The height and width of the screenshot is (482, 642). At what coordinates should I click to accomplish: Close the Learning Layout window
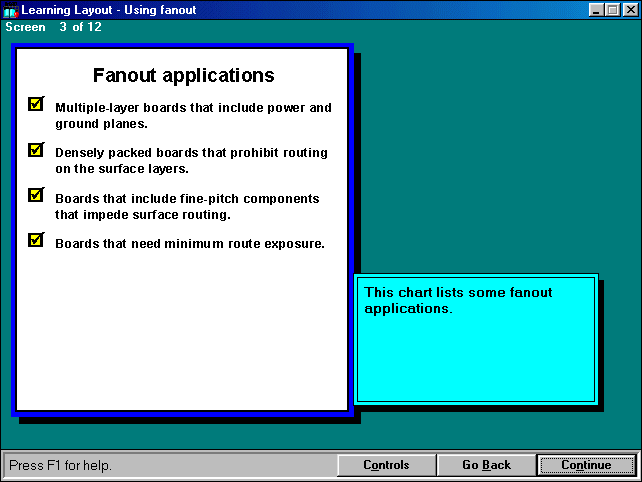[x=629, y=10]
